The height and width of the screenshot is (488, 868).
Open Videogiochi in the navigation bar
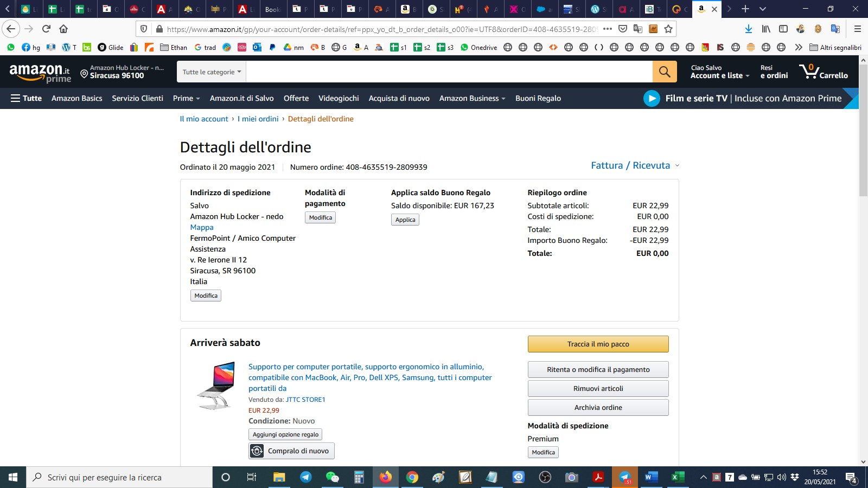point(339,98)
